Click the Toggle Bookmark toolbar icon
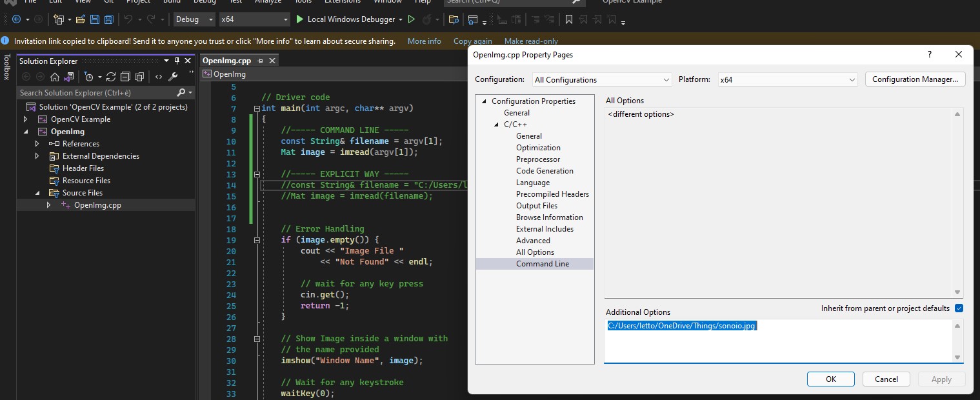 click(568, 19)
